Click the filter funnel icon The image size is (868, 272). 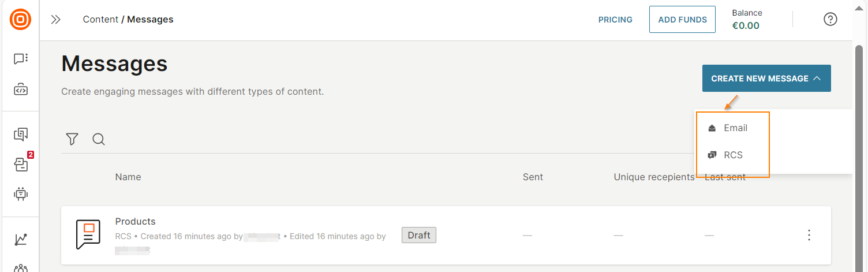[x=72, y=139]
